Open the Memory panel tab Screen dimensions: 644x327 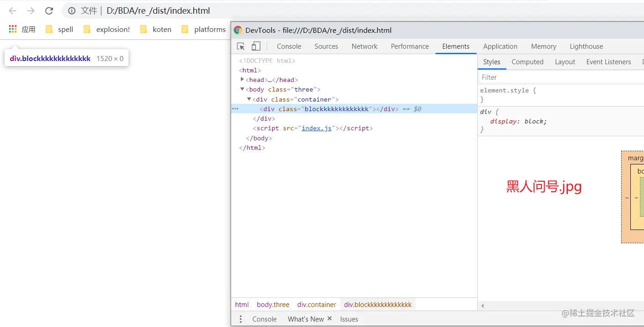point(544,46)
